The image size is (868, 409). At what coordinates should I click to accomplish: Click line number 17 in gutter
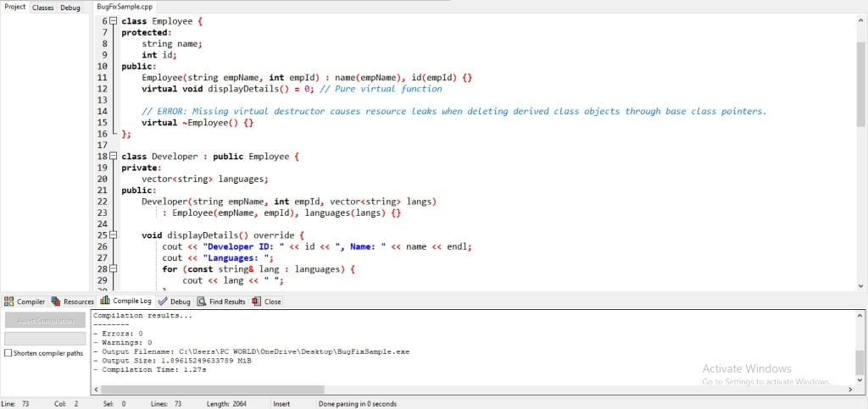(x=102, y=146)
